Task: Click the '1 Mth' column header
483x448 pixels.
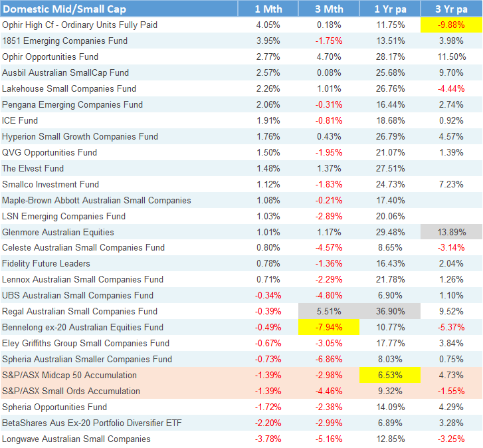Action: (x=268, y=9)
